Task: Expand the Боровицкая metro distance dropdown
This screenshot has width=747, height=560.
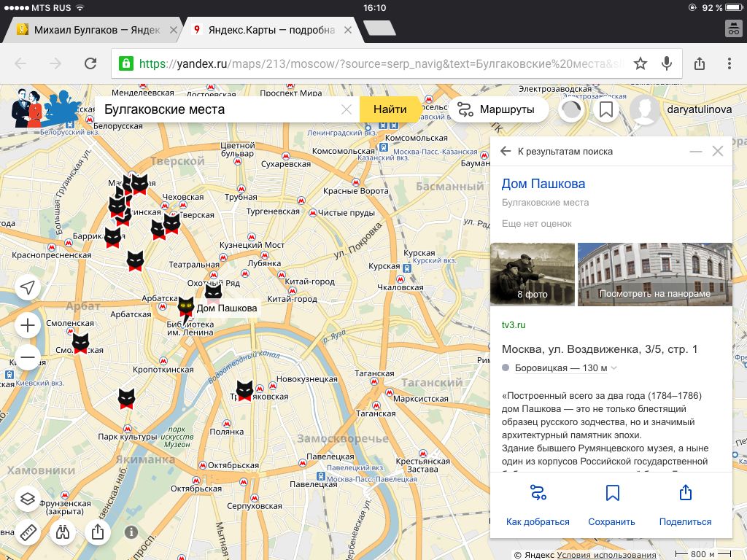Action: click(614, 368)
